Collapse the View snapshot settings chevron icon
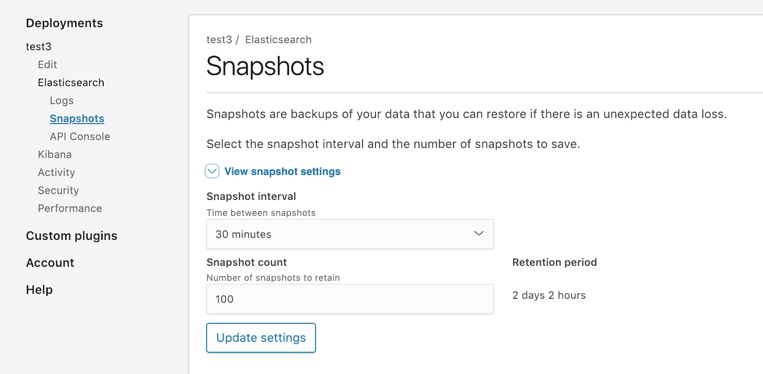 [x=212, y=171]
